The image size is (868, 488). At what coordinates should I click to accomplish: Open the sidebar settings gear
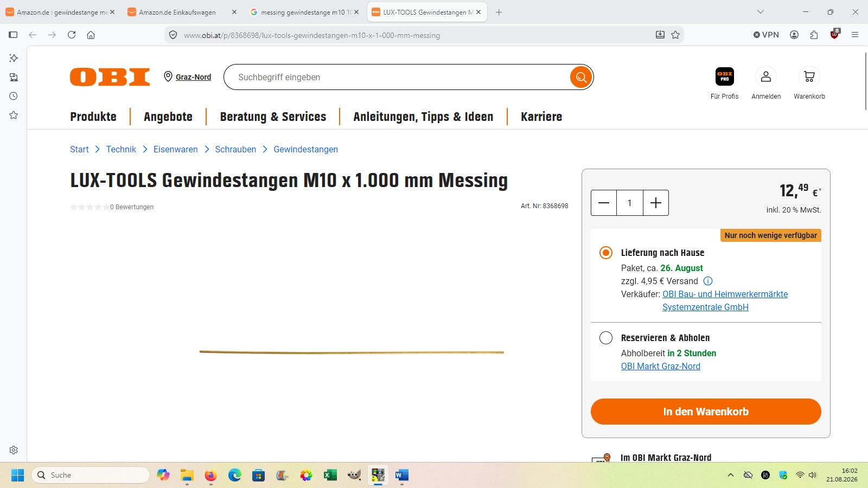(x=14, y=450)
